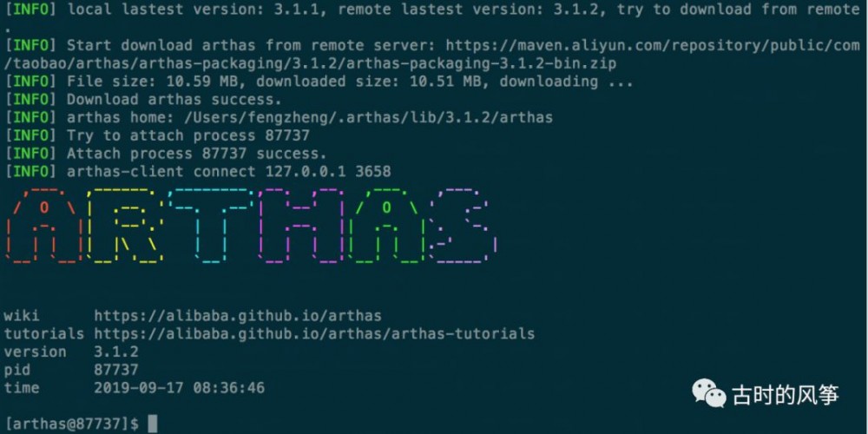Image resolution: width=868 pixels, height=434 pixels.
Task: Click the version value 3.1.2
Action: [116, 352]
